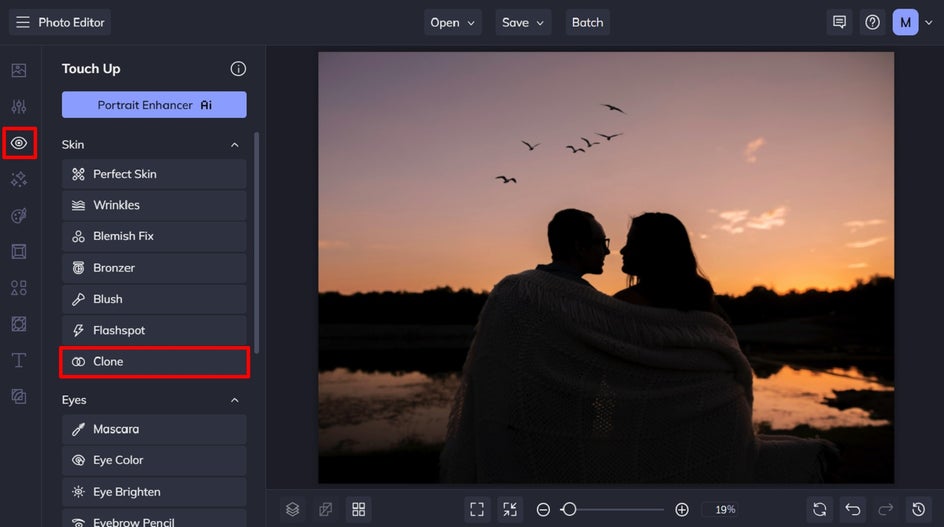Select the Clone tool
The height and width of the screenshot is (527, 944).
click(x=154, y=361)
